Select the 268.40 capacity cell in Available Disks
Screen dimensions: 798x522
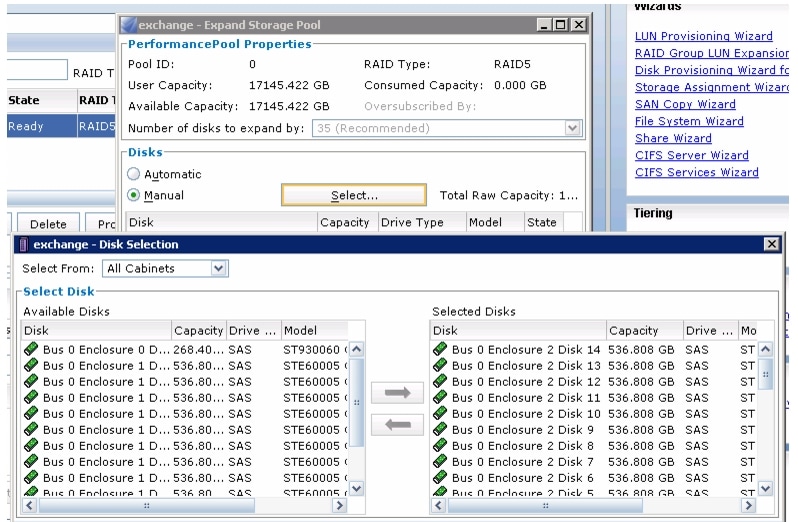(198, 350)
